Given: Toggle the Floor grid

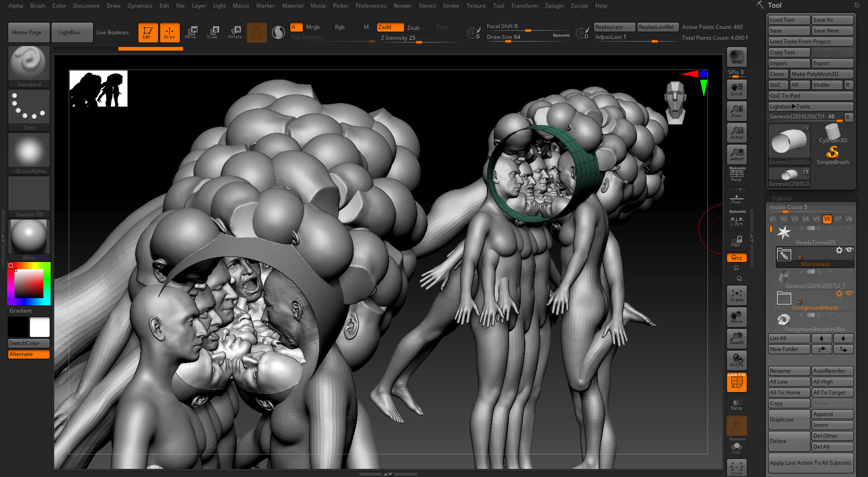Looking at the screenshot, I should point(736,198).
